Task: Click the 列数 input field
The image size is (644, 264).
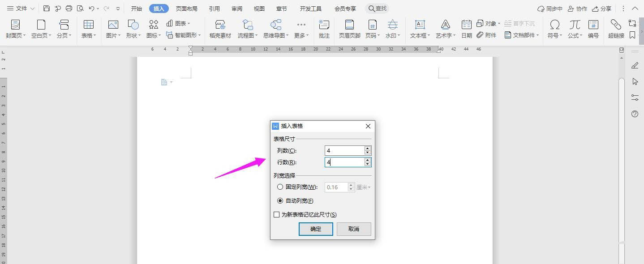Action: (x=344, y=151)
